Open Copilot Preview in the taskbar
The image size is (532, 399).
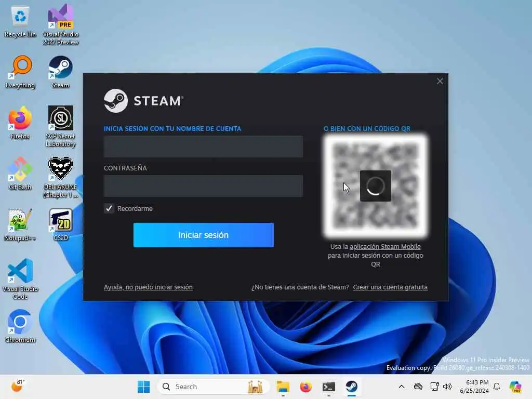click(515, 387)
